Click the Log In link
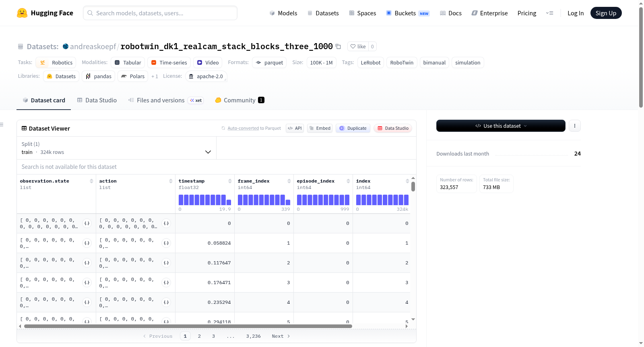644x347 pixels. [x=576, y=13]
